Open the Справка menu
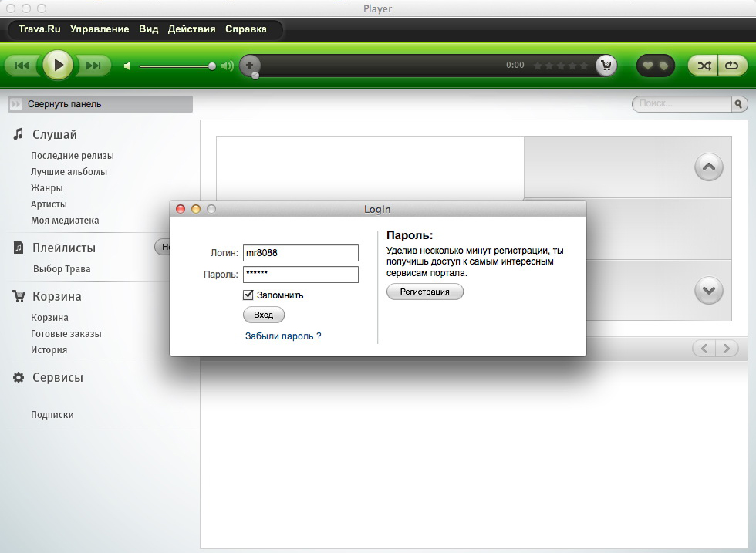This screenshot has width=756, height=553. (246, 29)
